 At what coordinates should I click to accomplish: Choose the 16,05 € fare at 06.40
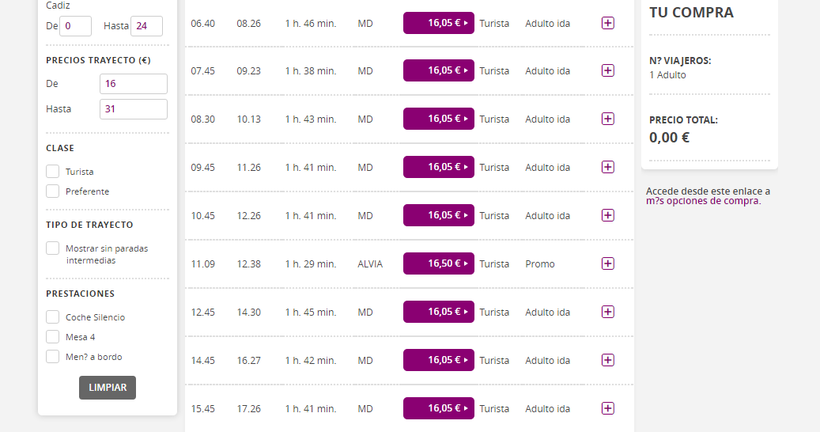[438, 23]
